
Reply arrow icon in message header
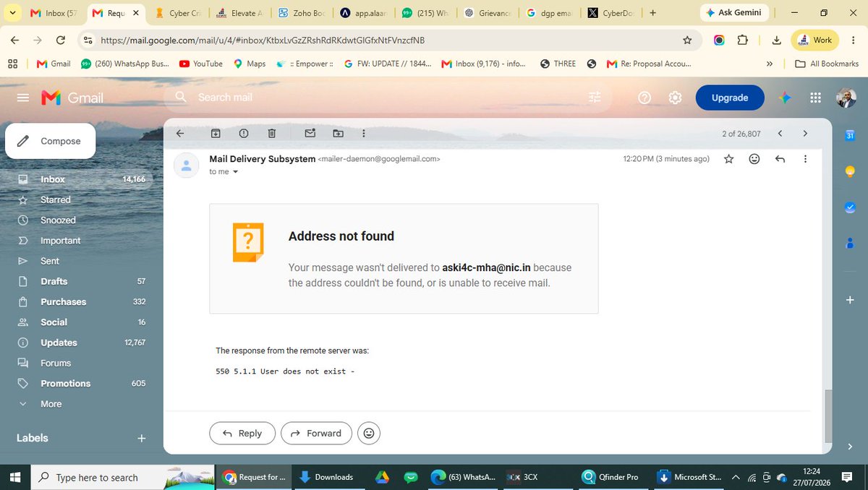click(780, 159)
